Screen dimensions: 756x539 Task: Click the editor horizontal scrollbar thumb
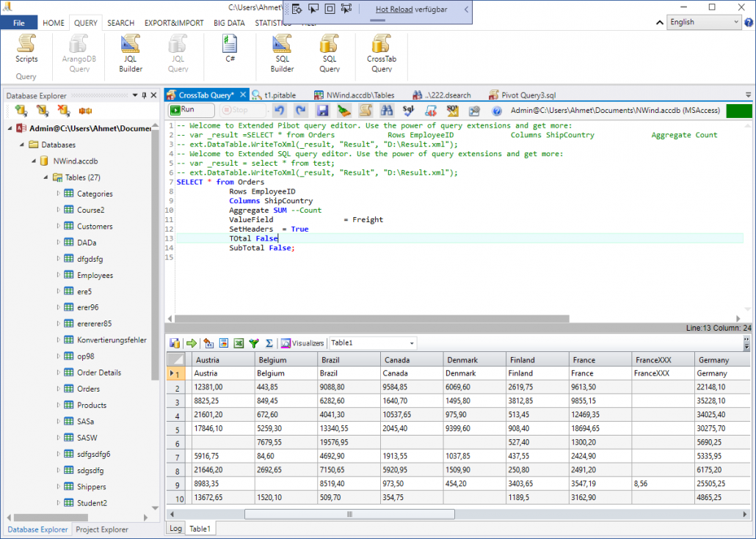click(371, 318)
